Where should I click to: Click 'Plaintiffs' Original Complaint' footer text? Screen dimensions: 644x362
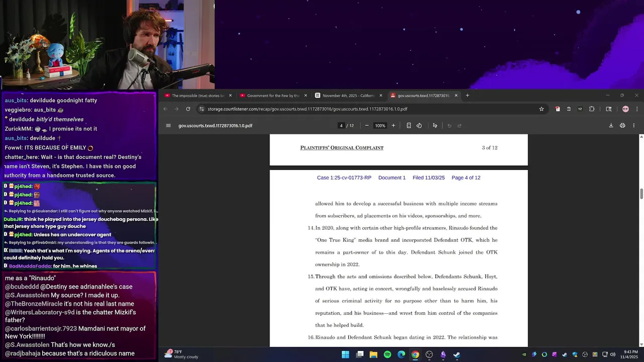click(342, 148)
